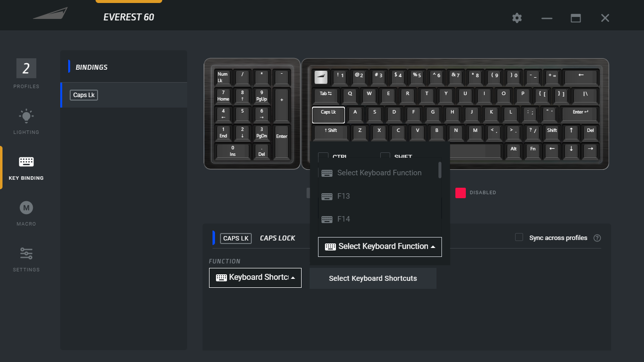644x362 pixels.
Task: Select the Num Lk key on the numpad
Action: [223, 77]
